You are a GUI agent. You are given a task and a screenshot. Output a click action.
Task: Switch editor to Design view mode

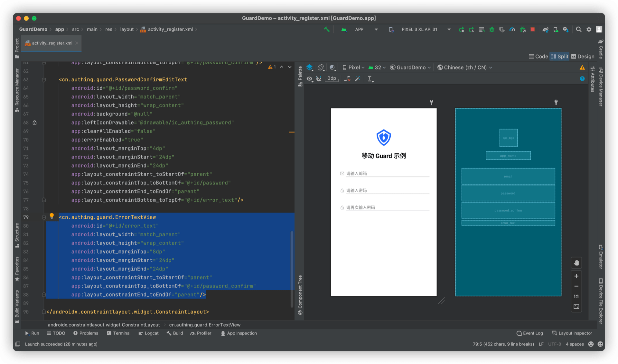coord(583,57)
